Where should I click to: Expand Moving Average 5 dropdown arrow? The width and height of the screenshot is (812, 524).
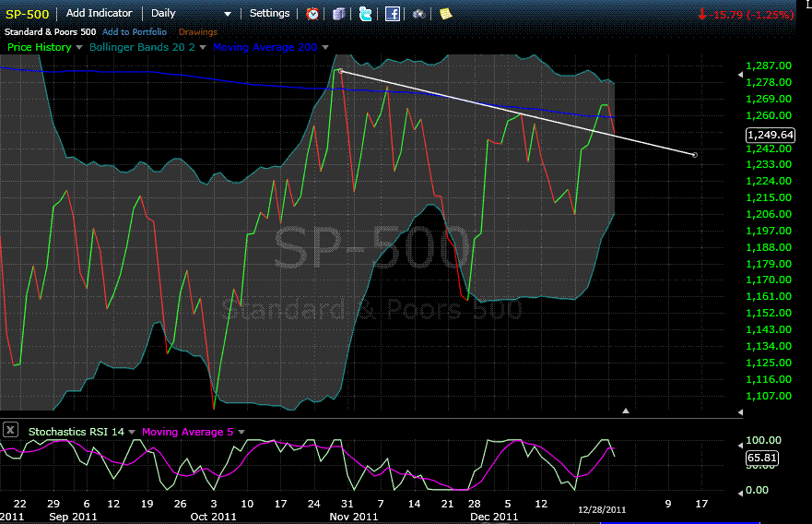(x=241, y=432)
